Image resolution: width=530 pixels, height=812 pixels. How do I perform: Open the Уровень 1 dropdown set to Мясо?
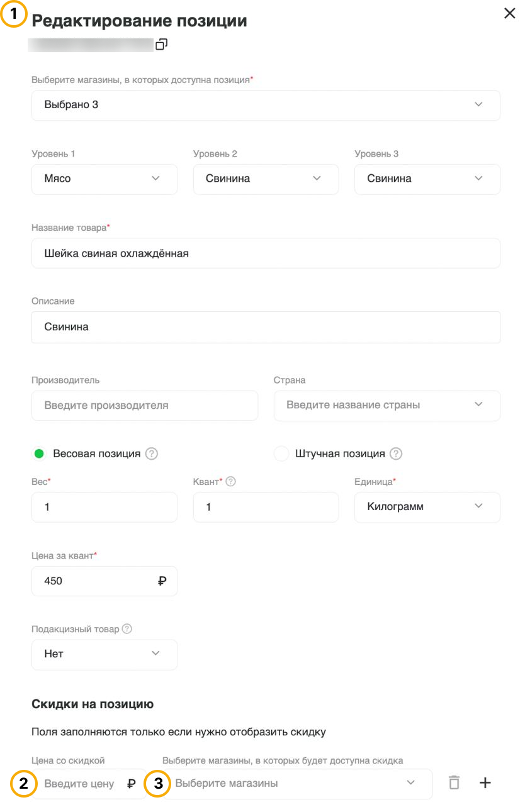point(104,179)
